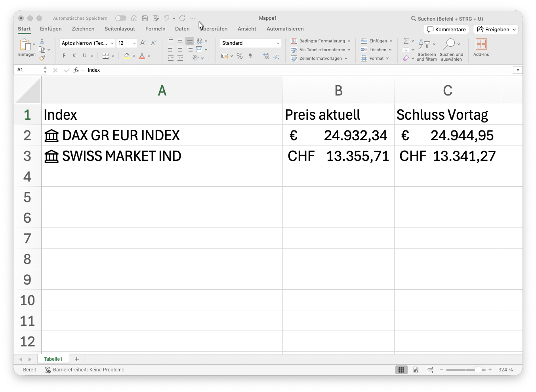
Task: Apply comma thousands separator style
Action: pos(250,56)
